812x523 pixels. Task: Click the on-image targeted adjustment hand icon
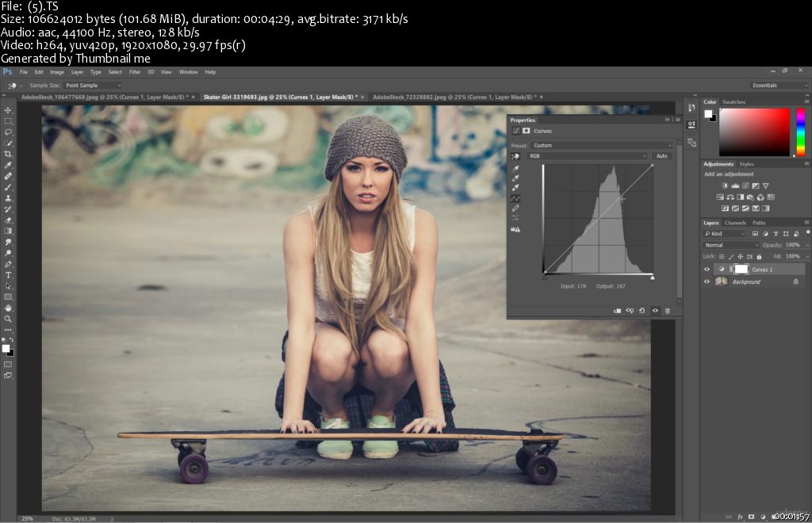click(515, 155)
